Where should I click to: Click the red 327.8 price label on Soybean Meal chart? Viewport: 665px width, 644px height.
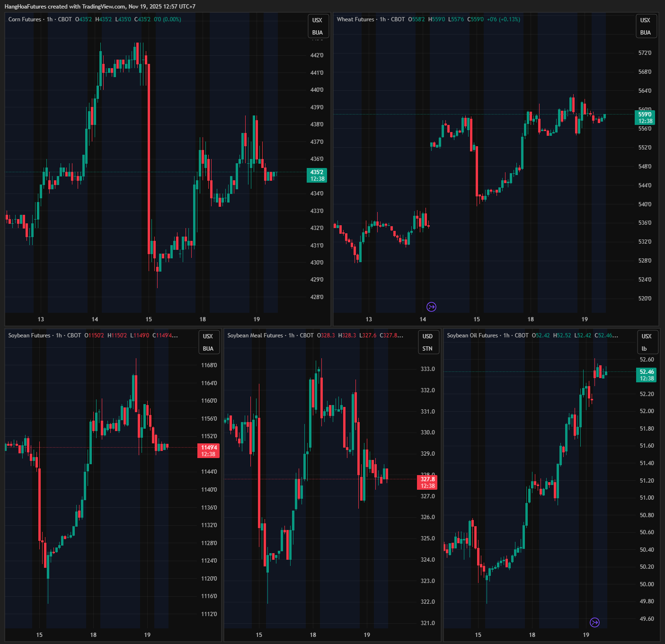click(427, 482)
